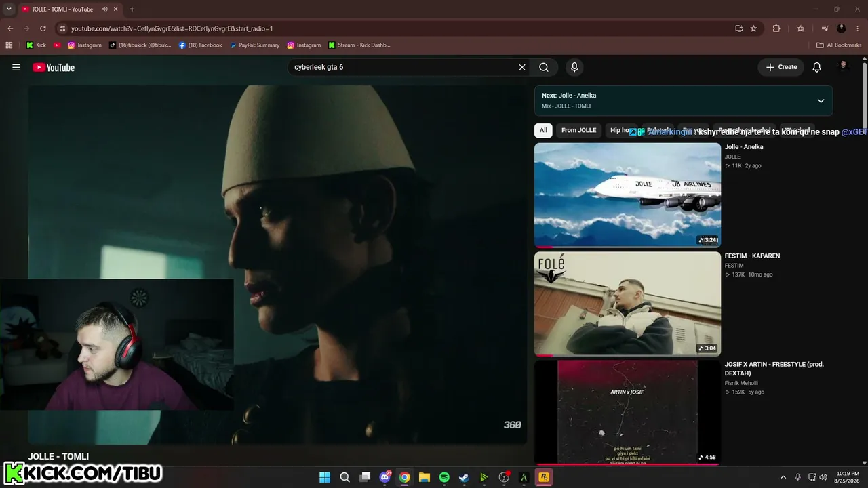Open the clock and date flyout
Viewport: 868px width, 488px height.
848,477
